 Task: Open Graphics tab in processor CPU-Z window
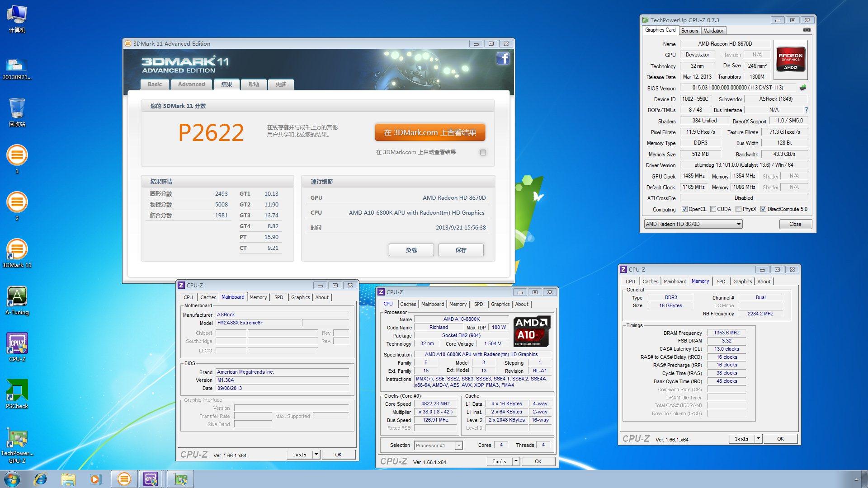[x=500, y=304]
